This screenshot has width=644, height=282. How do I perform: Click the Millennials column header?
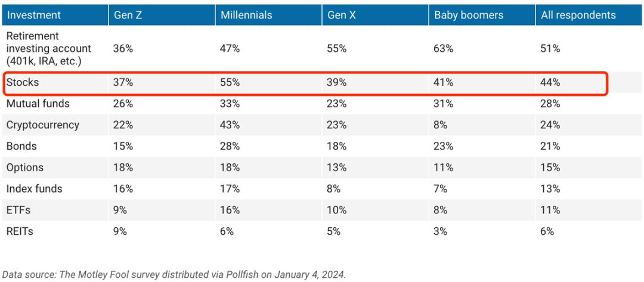246,15
